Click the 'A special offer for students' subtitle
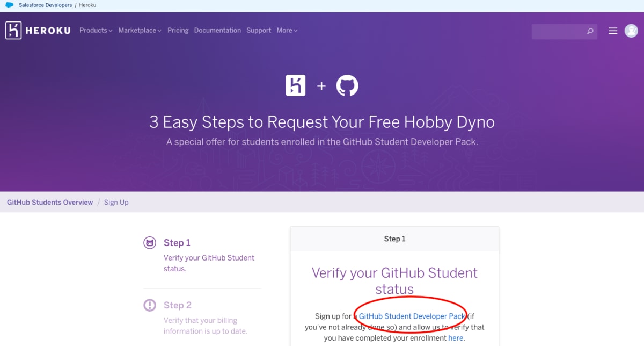 [x=322, y=142]
